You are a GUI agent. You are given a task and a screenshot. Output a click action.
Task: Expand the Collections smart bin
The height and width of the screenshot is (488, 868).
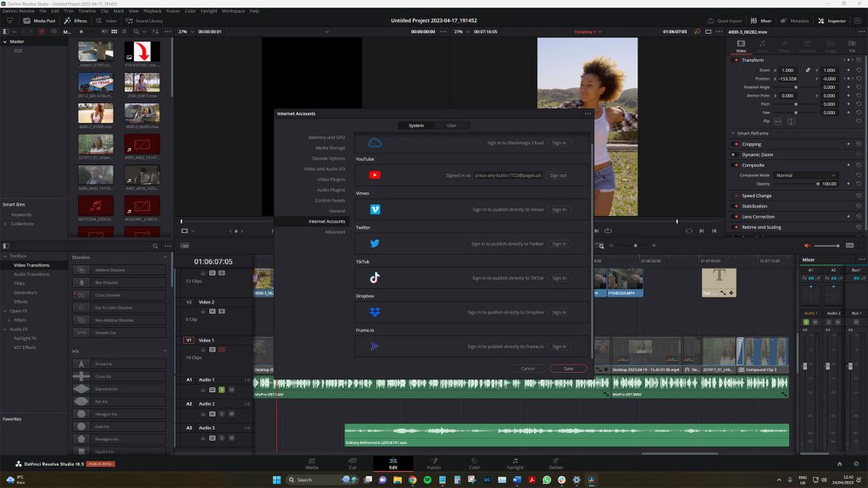6,224
